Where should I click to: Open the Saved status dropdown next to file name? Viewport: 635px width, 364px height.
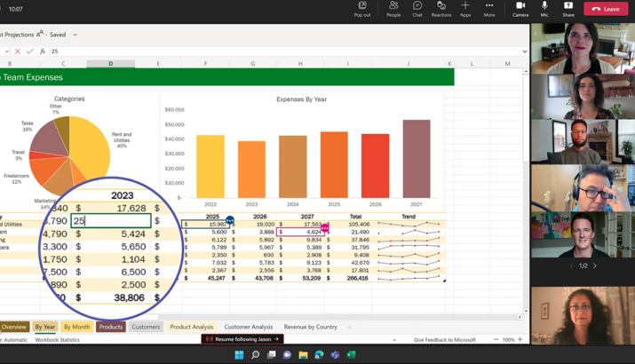click(x=75, y=35)
